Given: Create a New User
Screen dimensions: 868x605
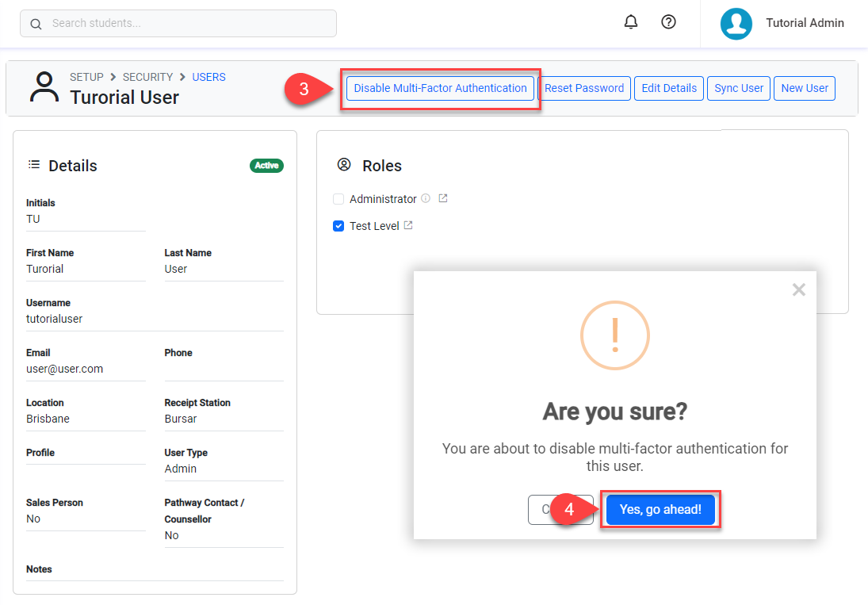Looking at the screenshot, I should coord(804,88).
